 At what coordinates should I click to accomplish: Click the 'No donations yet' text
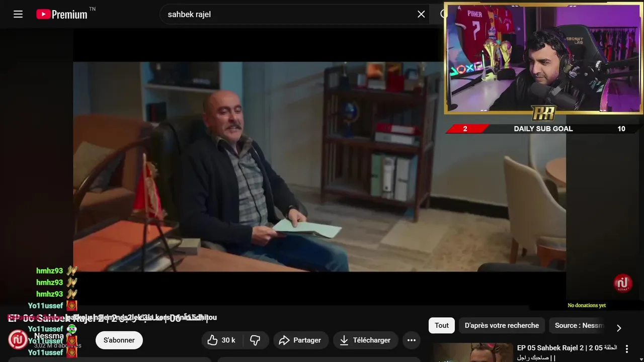click(x=587, y=305)
